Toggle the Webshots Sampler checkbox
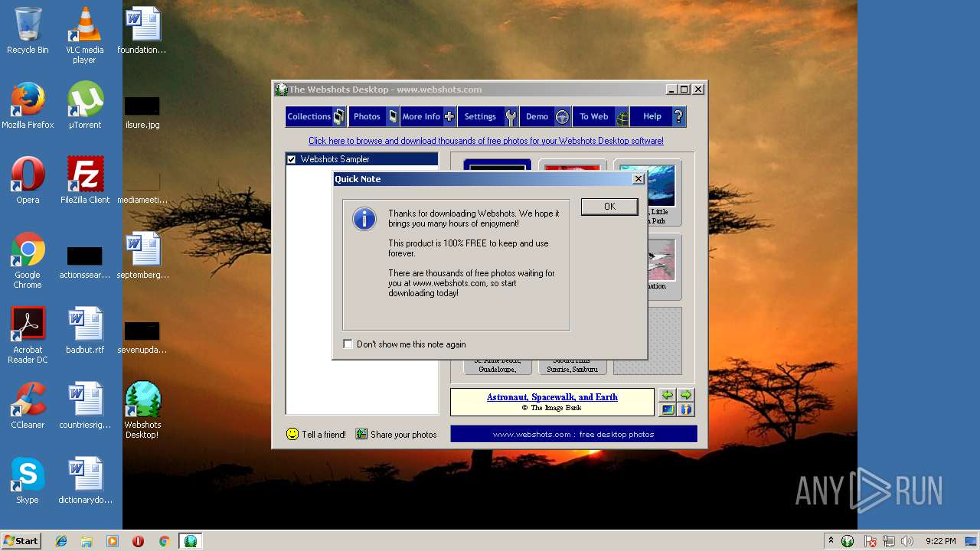 291,159
